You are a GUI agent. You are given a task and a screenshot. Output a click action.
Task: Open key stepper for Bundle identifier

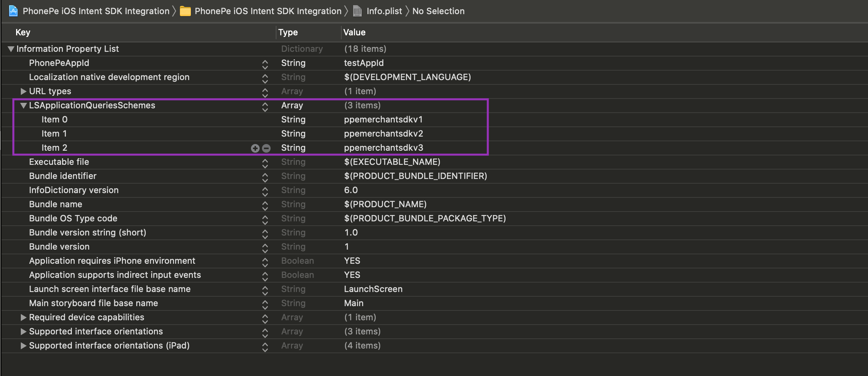click(265, 177)
